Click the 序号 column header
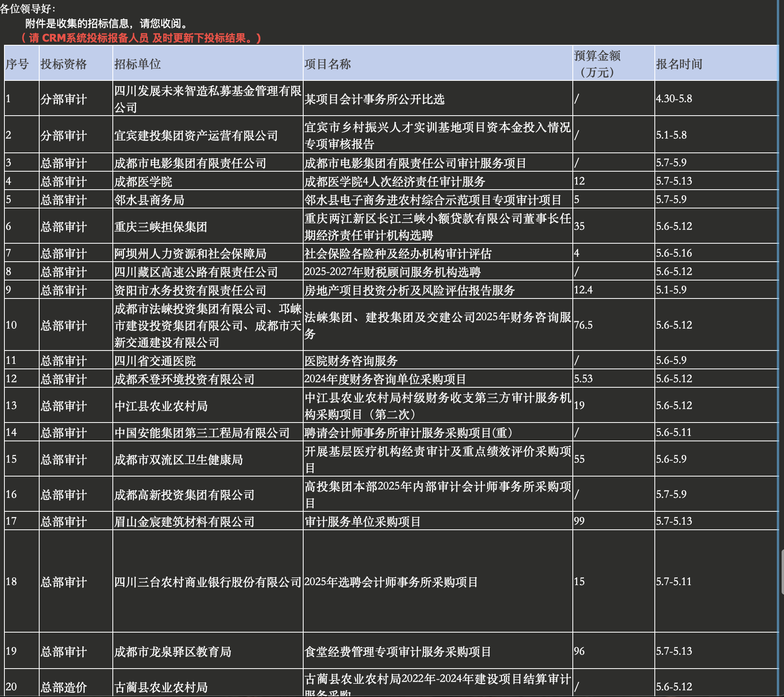This screenshot has width=784, height=697. (x=22, y=63)
